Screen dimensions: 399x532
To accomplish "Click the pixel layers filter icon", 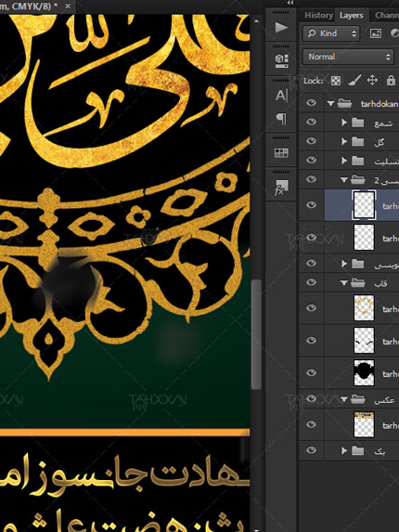I will (x=376, y=33).
